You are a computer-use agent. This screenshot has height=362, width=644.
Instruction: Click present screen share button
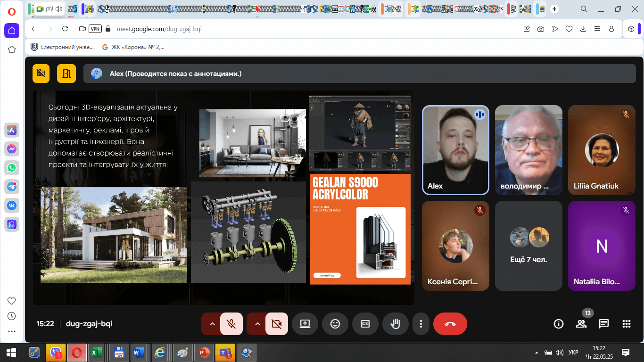click(305, 324)
